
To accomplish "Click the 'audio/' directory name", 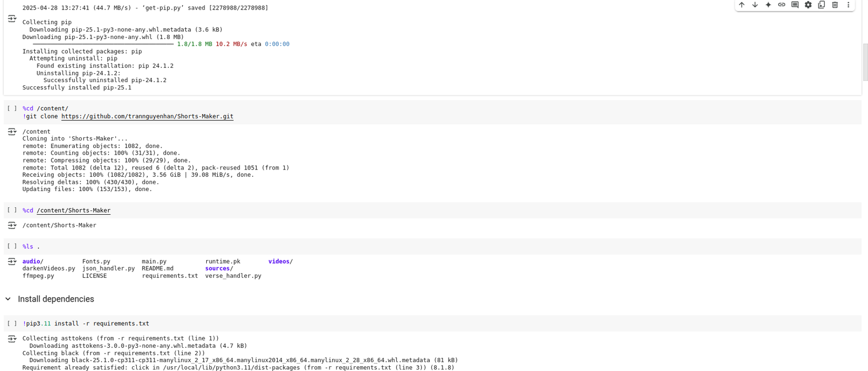I will (x=33, y=262).
